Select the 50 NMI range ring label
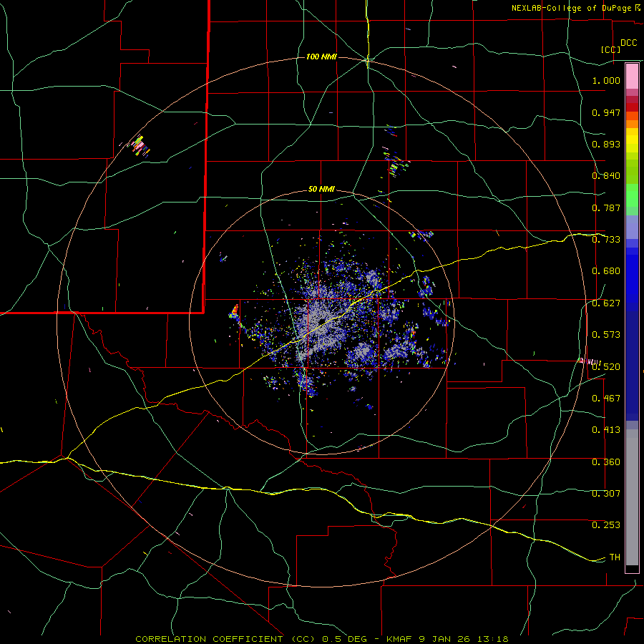Screen dimensions: 644x644 pos(321,190)
